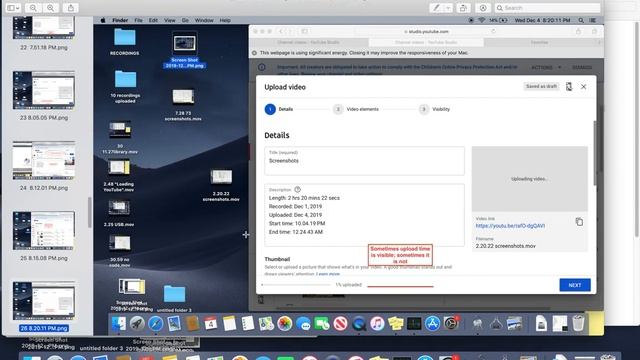The height and width of the screenshot is (360, 640).
Task: Select the highlight pen tool in Preview
Action: point(437,8)
